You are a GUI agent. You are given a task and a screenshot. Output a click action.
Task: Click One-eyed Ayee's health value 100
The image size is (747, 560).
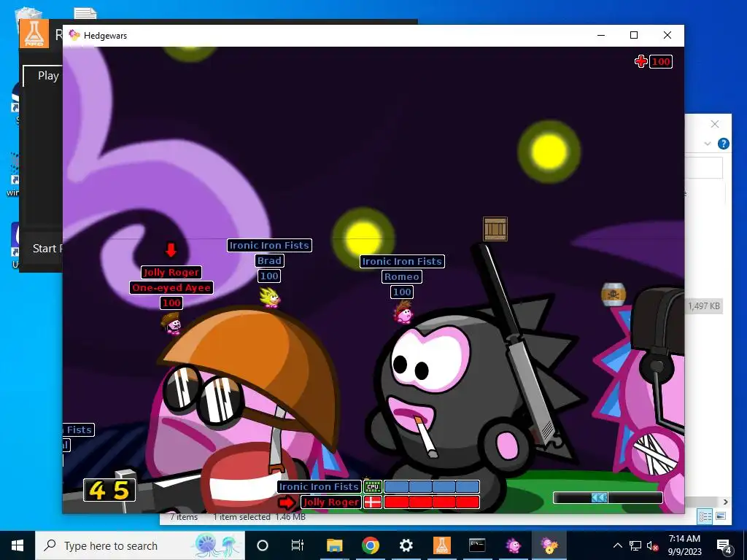pyautogui.click(x=171, y=303)
